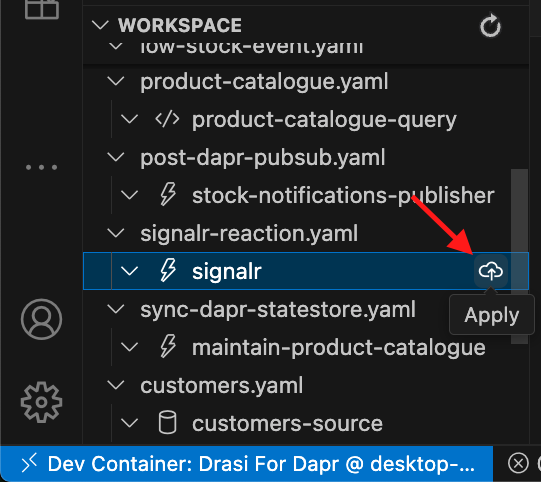Open the Accounts profile icon

[41, 319]
